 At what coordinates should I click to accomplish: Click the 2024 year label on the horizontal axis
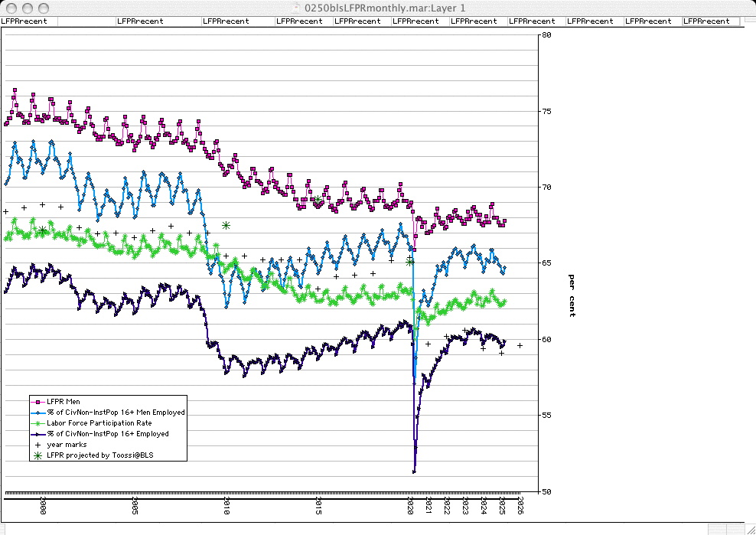(x=484, y=506)
